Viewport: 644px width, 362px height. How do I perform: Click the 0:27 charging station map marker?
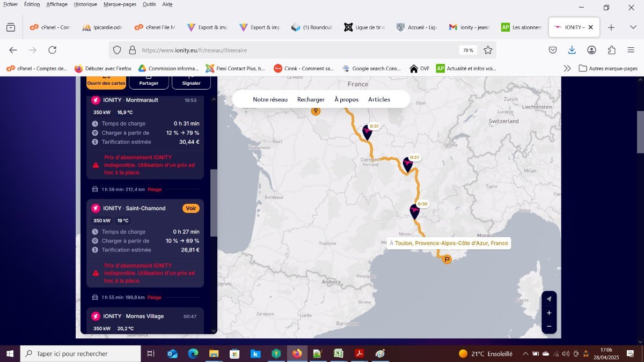coord(408,164)
